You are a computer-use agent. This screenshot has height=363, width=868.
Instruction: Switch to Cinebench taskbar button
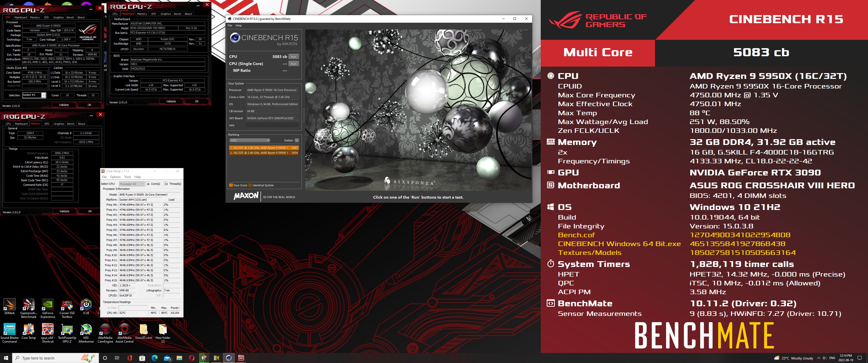[229, 358]
